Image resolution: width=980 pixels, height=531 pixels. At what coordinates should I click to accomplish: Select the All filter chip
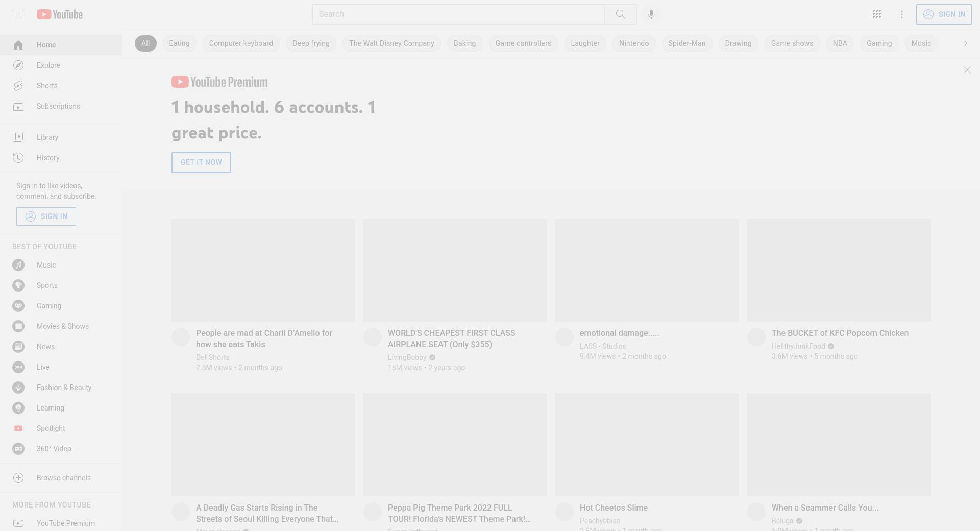point(145,43)
